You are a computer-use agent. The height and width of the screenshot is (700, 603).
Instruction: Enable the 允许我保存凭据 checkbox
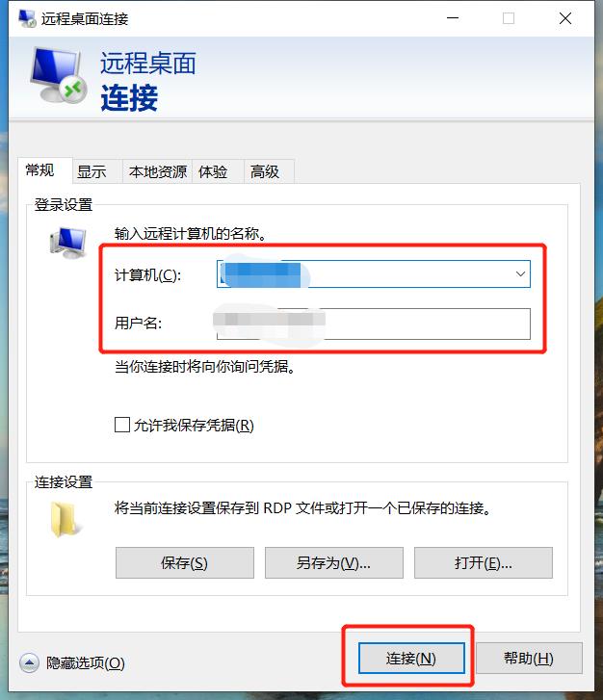[122, 425]
